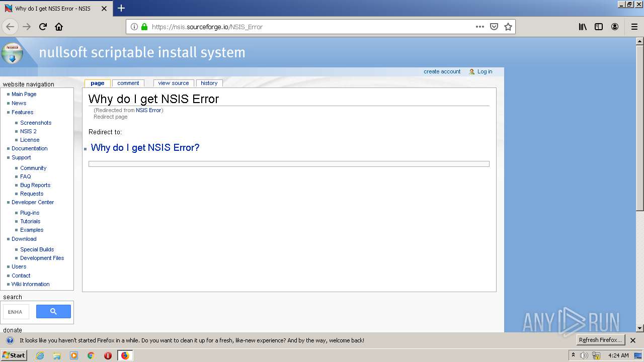
Task: Follow the 'Why do I get NSIS Error?' redirect link
Action: coord(145,147)
